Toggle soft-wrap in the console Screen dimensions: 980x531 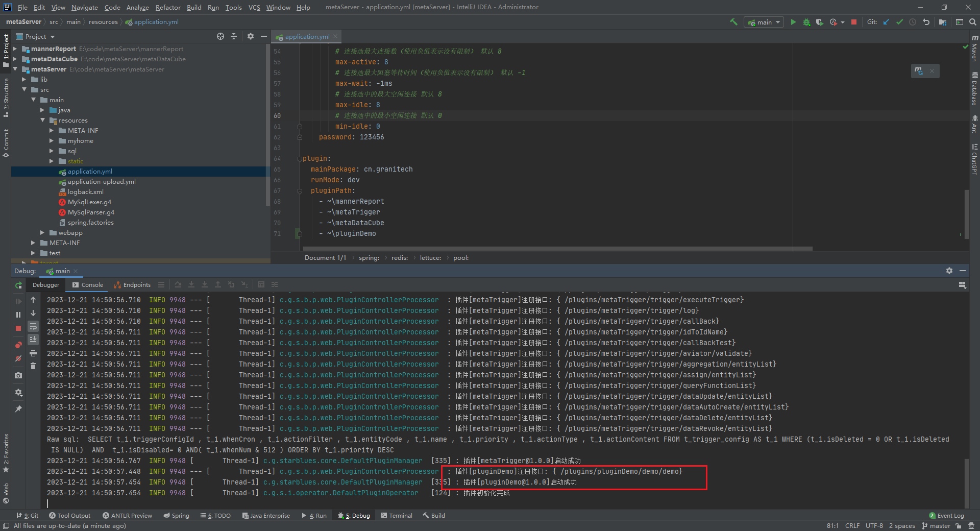33,326
